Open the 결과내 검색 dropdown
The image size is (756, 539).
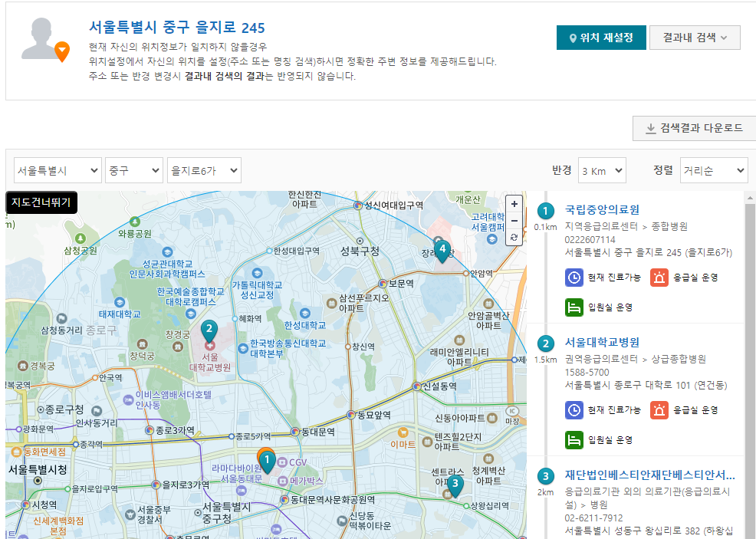click(x=695, y=38)
